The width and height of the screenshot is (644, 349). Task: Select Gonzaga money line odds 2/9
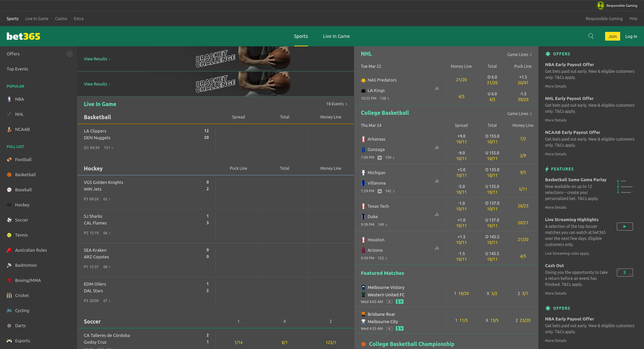point(523,156)
